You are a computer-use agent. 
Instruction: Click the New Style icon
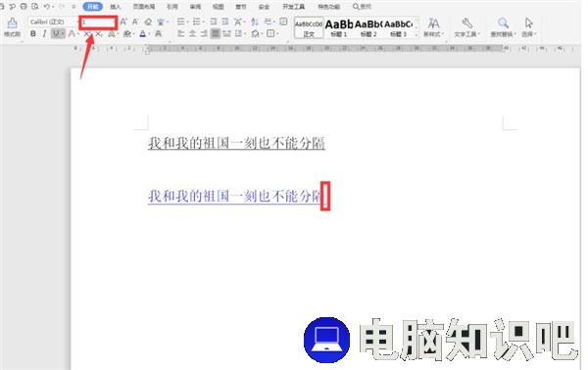(x=433, y=23)
